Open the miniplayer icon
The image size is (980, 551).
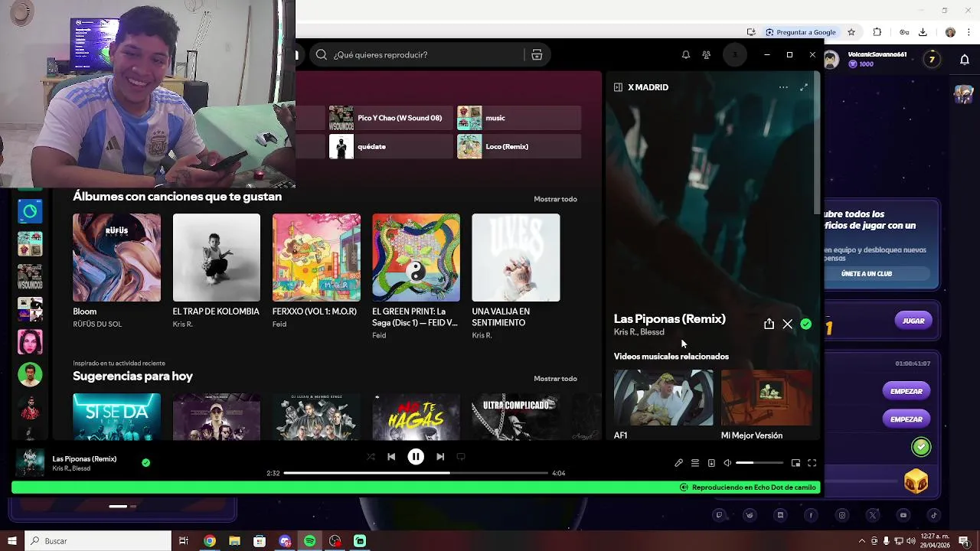795,463
